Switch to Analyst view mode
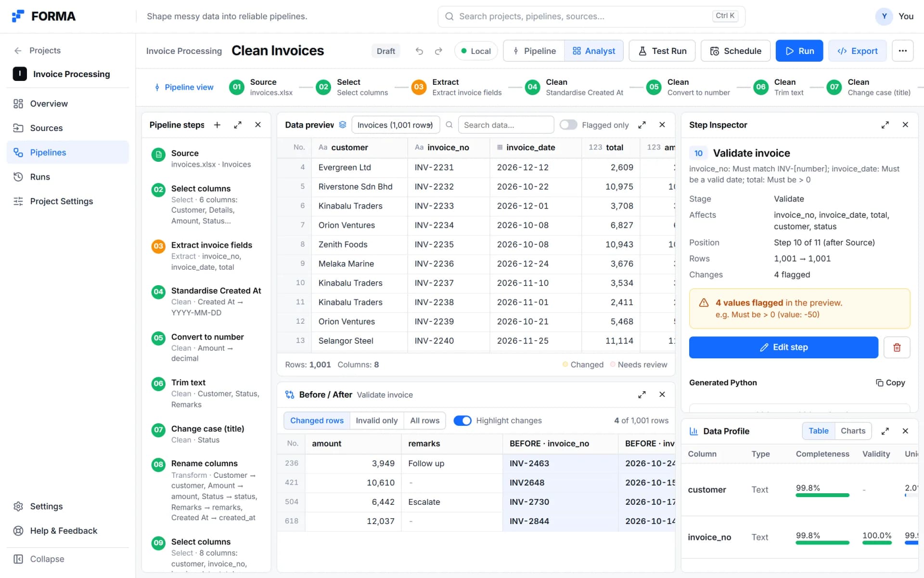This screenshot has height=578, width=924. click(594, 51)
